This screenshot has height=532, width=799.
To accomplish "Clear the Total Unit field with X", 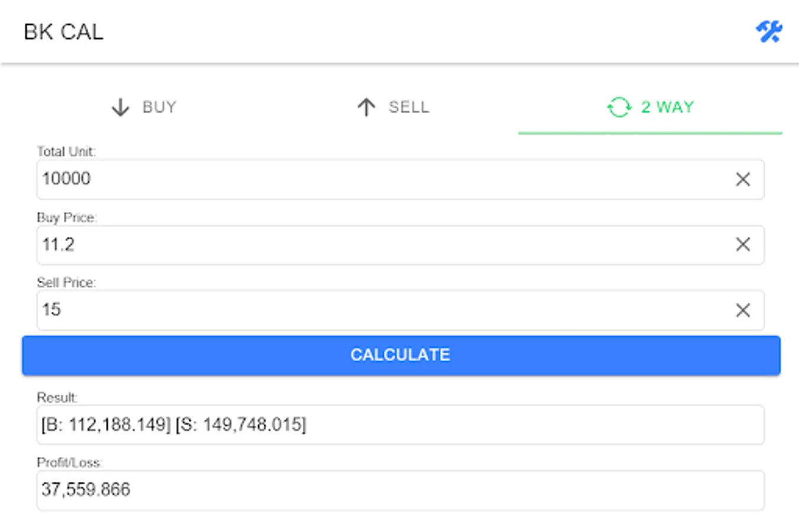I will [743, 179].
